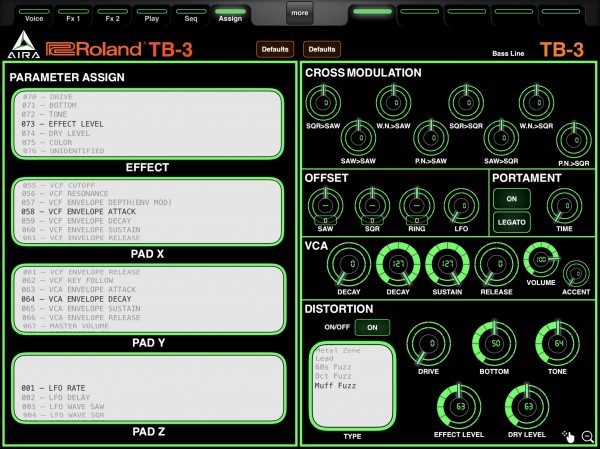Click the Distortion DRIVE knob

(428, 343)
